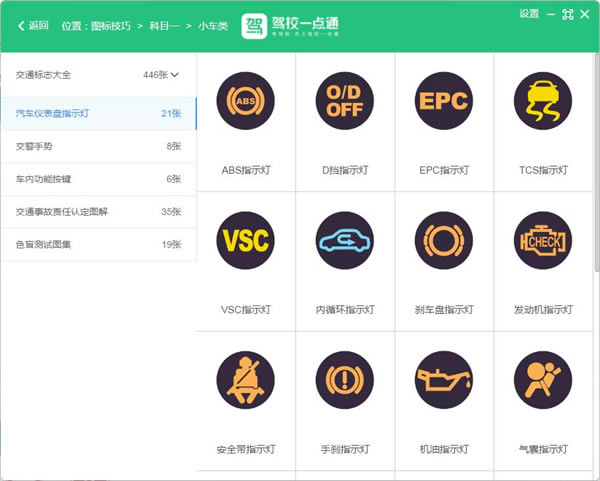
Task: Click the EPC indicator light icon
Action: click(444, 101)
